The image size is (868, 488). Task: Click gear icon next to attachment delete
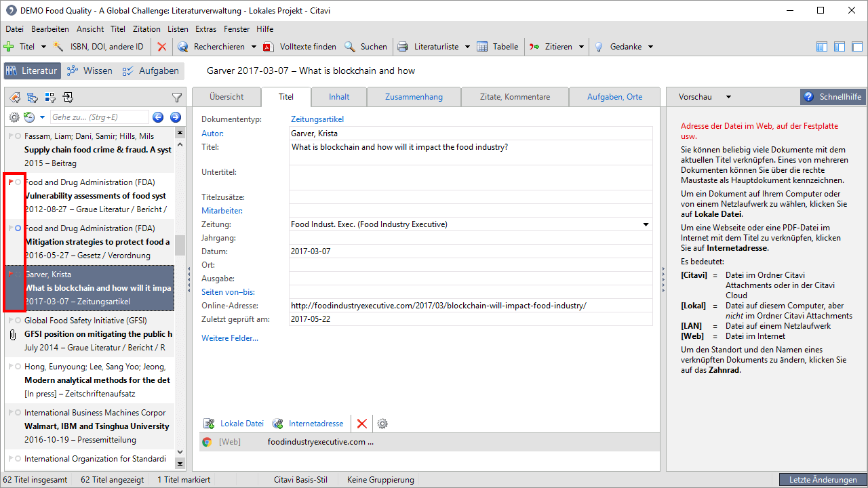click(x=382, y=424)
